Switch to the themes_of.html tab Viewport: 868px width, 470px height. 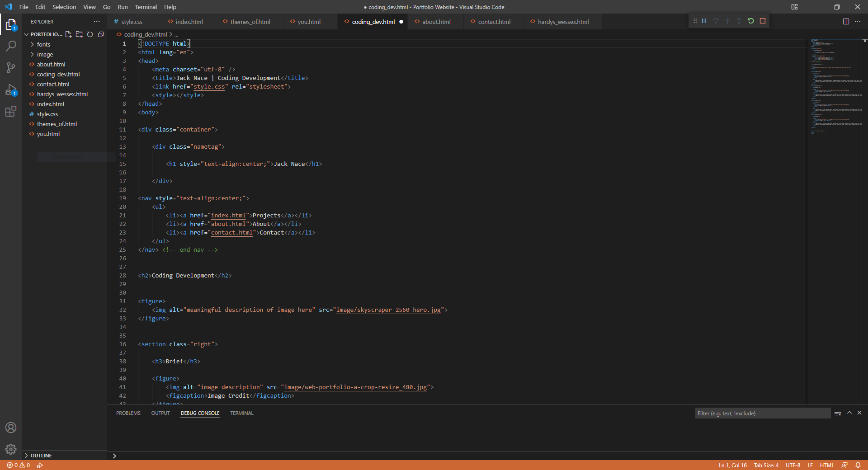[250, 22]
